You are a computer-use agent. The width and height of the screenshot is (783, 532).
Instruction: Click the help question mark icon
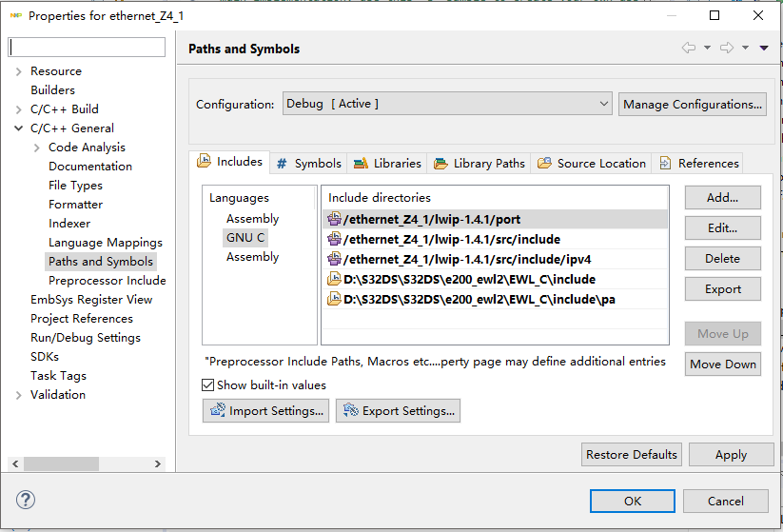[x=26, y=500]
